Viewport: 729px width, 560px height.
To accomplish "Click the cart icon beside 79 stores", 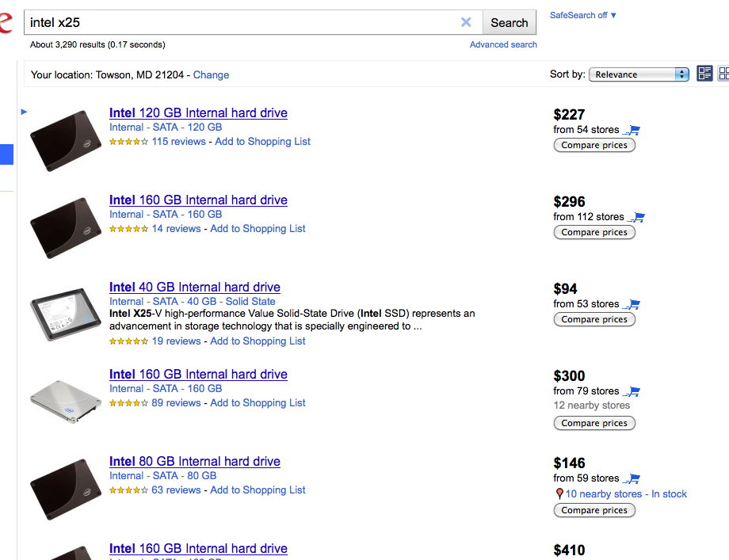I will [632, 392].
